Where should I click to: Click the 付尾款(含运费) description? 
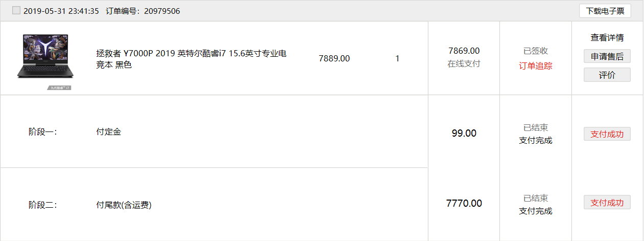pyautogui.click(x=124, y=205)
